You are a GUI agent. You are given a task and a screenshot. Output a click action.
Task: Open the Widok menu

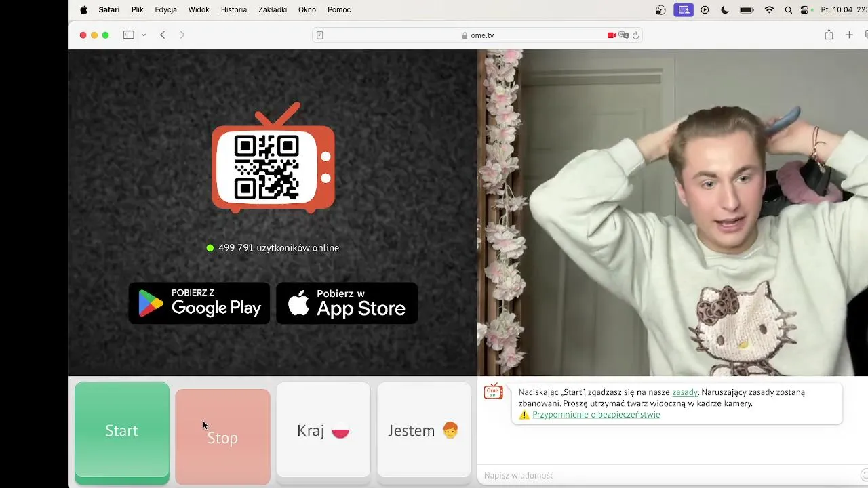coord(199,10)
